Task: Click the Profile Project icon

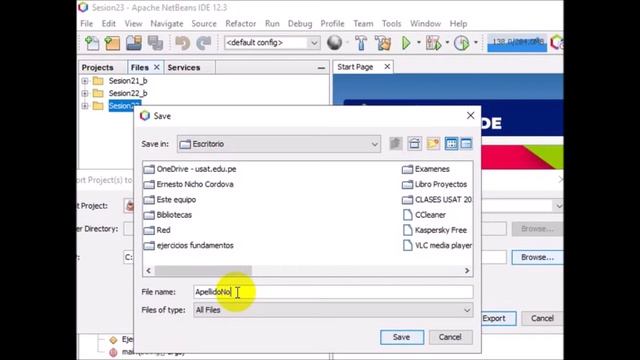Action: pyautogui.click(x=462, y=43)
